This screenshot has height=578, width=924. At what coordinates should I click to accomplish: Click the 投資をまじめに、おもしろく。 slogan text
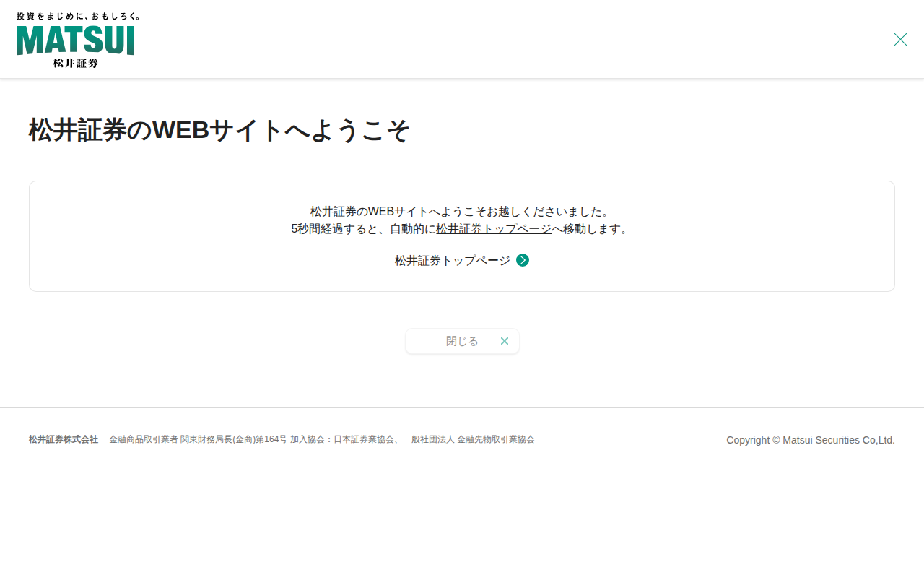pos(79,16)
